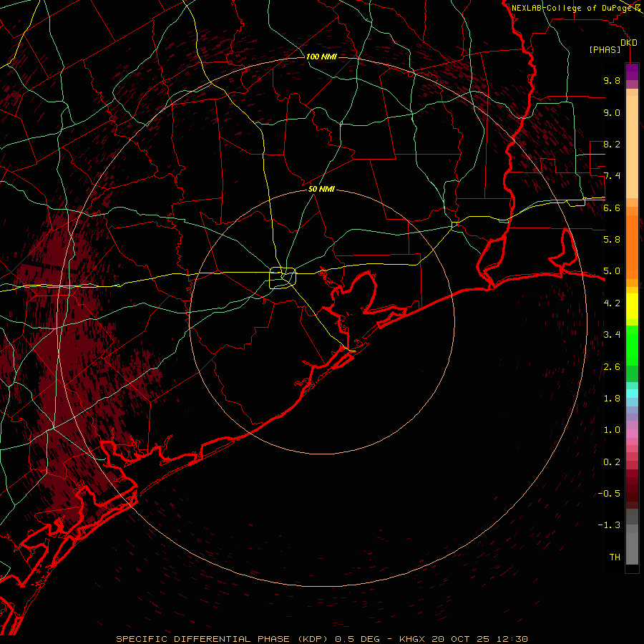Click the purple segment atop the color bar
This screenshot has height=644, width=644.
[632, 72]
